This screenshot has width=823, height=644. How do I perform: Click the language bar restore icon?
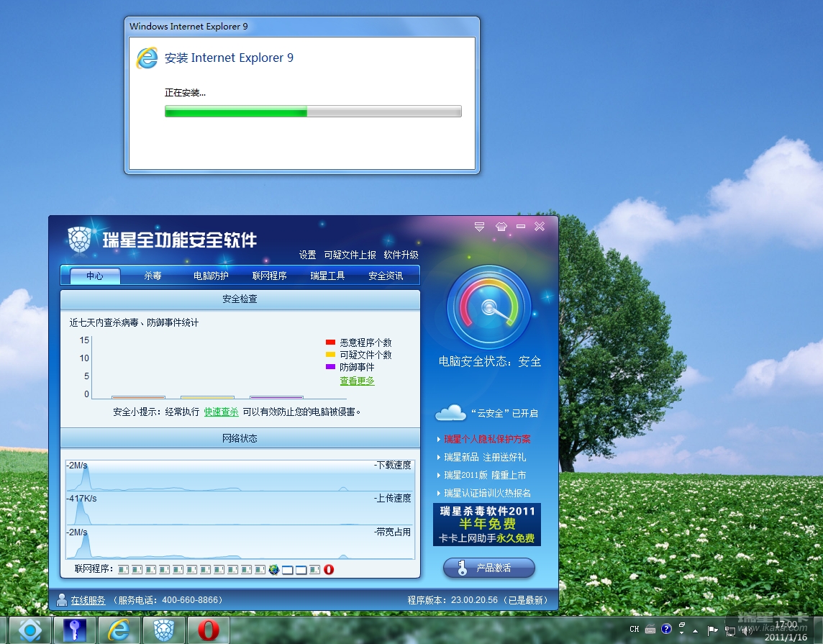[682, 625]
